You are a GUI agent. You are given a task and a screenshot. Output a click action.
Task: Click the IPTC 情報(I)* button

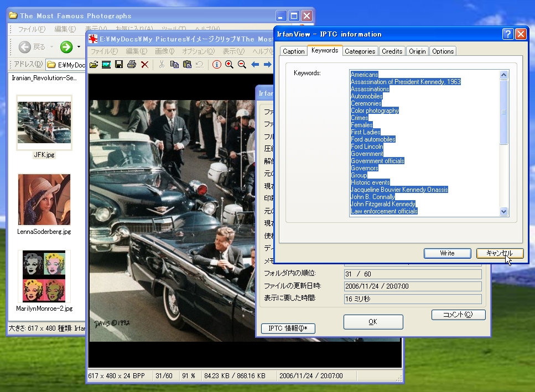tap(288, 328)
